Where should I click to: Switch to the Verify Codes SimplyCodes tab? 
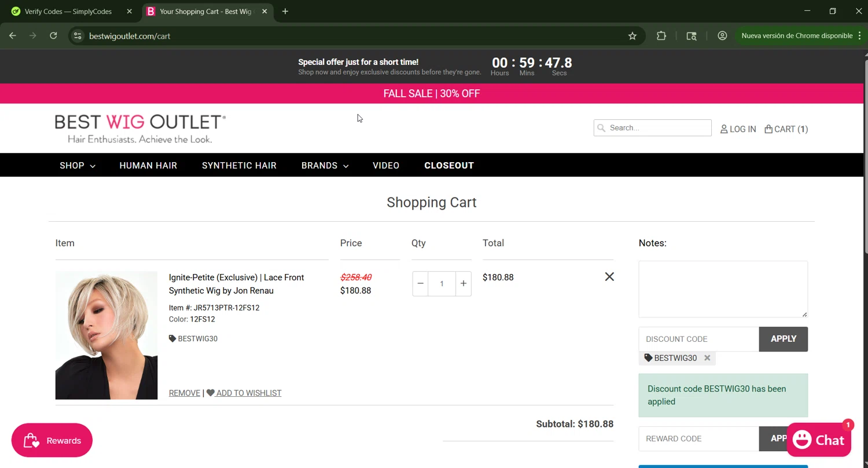pyautogui.click(x=69, y=11)
